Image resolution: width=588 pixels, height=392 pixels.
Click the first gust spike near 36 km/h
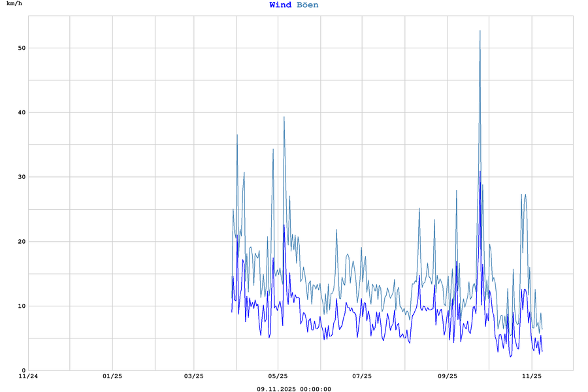(237, 135)
